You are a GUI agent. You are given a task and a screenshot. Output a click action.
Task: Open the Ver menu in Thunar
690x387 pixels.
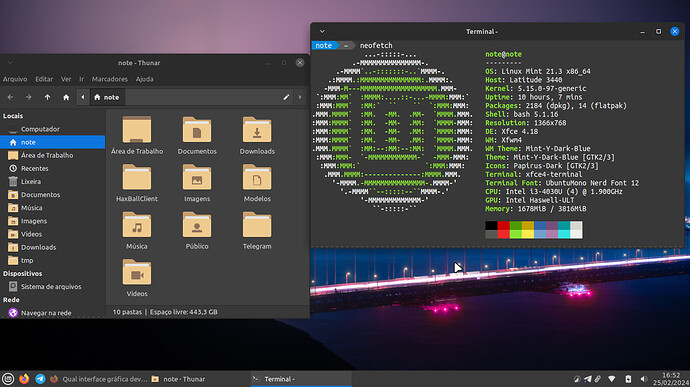[x=66, y=79]
